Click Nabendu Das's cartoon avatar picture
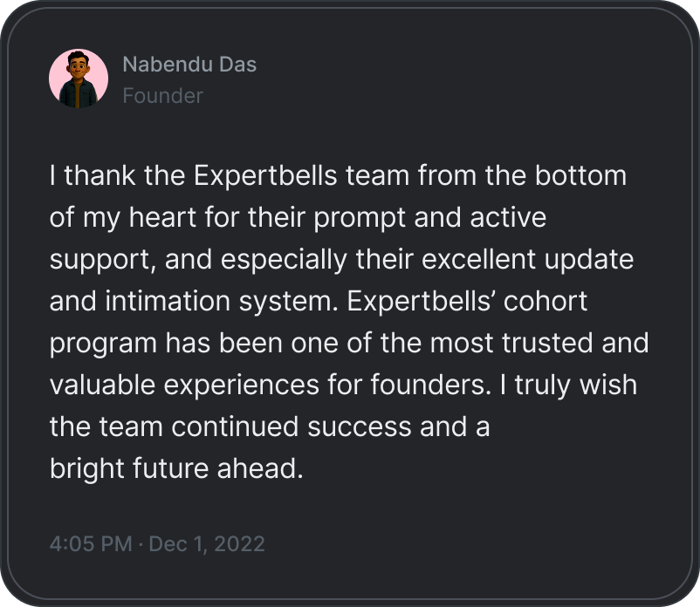This screenshot has height=607, width=700. pos(79,78)
